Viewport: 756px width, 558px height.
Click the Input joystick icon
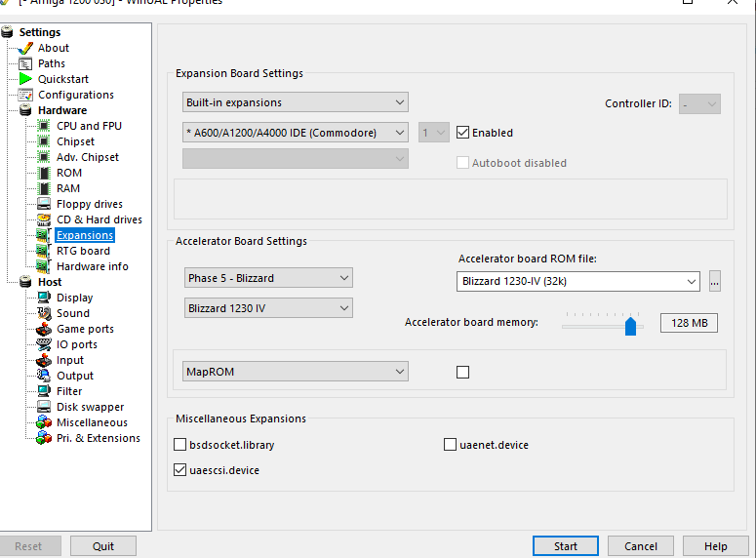(43, 360)
